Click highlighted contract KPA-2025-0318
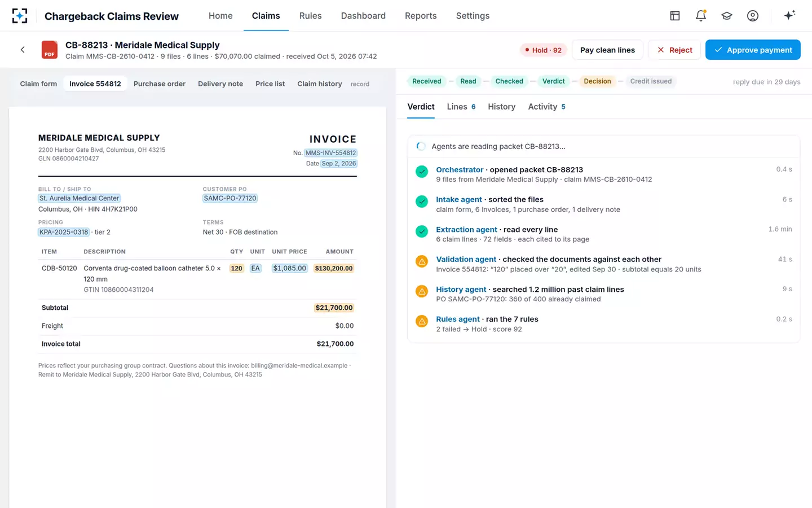The image size is (812, 508). (64, 232)
